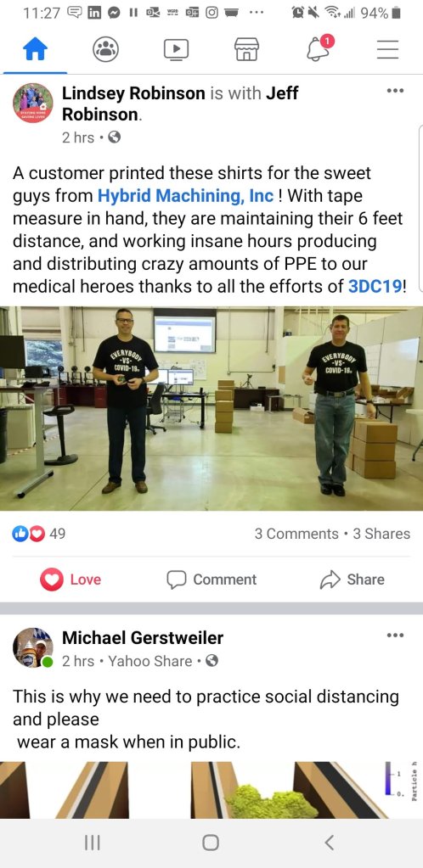The width and height of the screenshot is (423, 868).
Task: Open the 3 Comments count
Action: tap(296, 534)
